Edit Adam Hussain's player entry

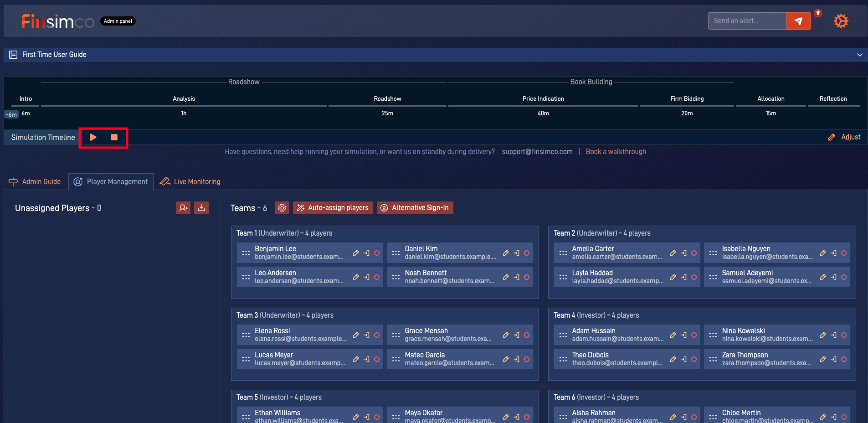[x=673, y=335]
